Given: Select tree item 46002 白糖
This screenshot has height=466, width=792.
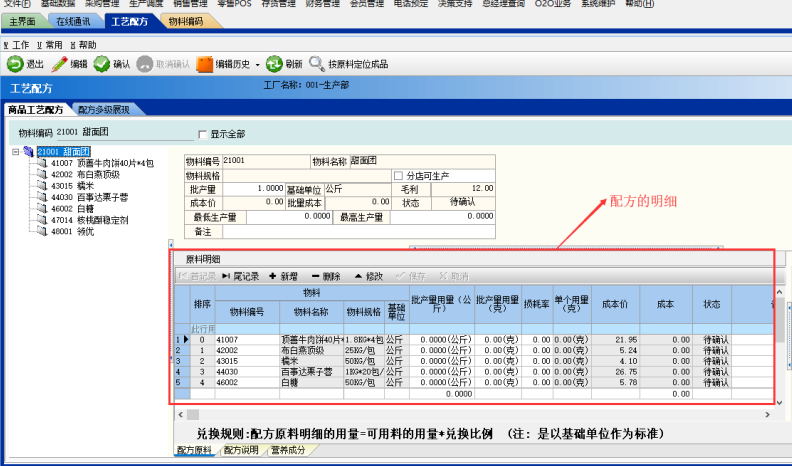Looking at the screenshot, I should (72, 209).
